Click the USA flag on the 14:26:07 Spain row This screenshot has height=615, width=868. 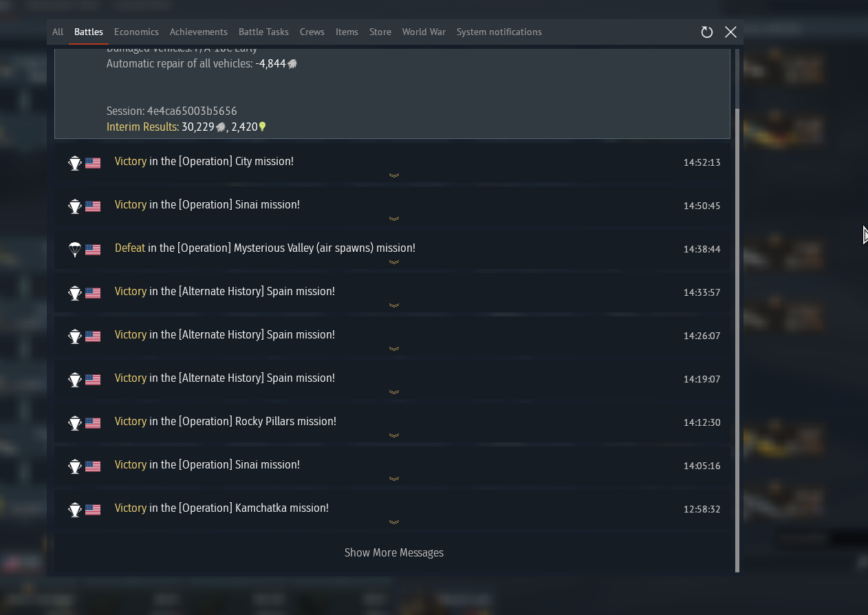point(93,336)
